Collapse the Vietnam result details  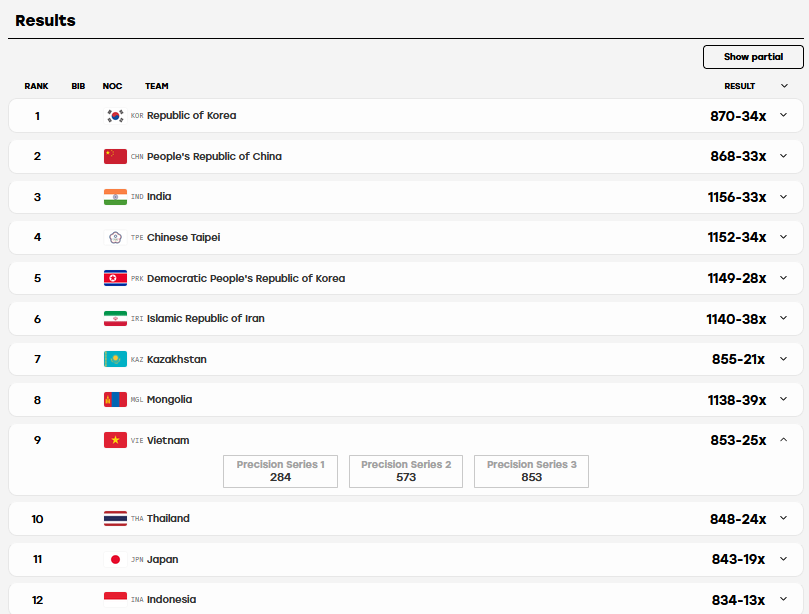tap(783, 440)
